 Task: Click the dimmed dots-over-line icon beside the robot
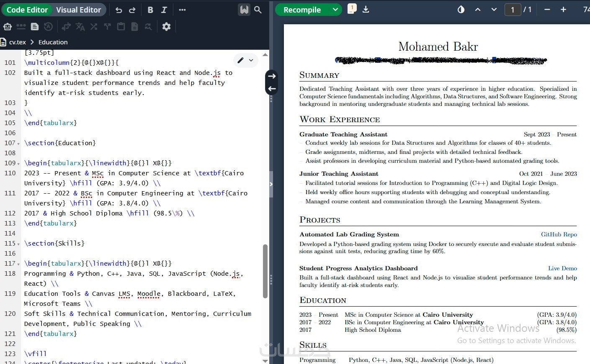[x=21, y=27]
